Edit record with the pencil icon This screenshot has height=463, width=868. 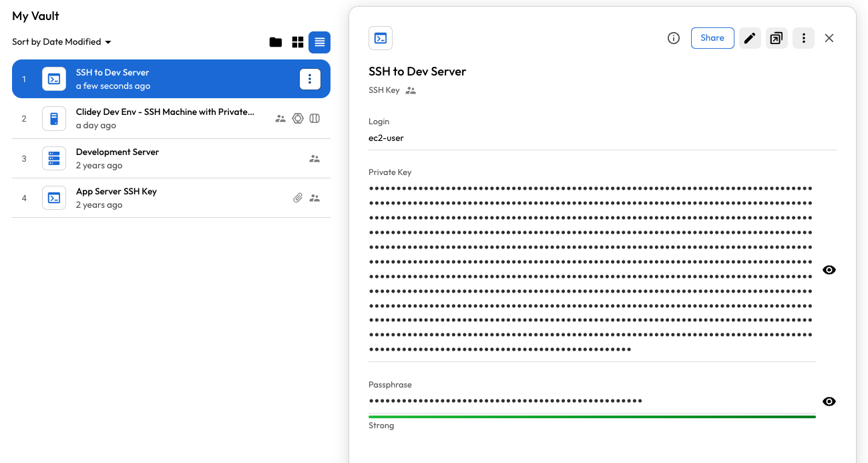point(750,38)
